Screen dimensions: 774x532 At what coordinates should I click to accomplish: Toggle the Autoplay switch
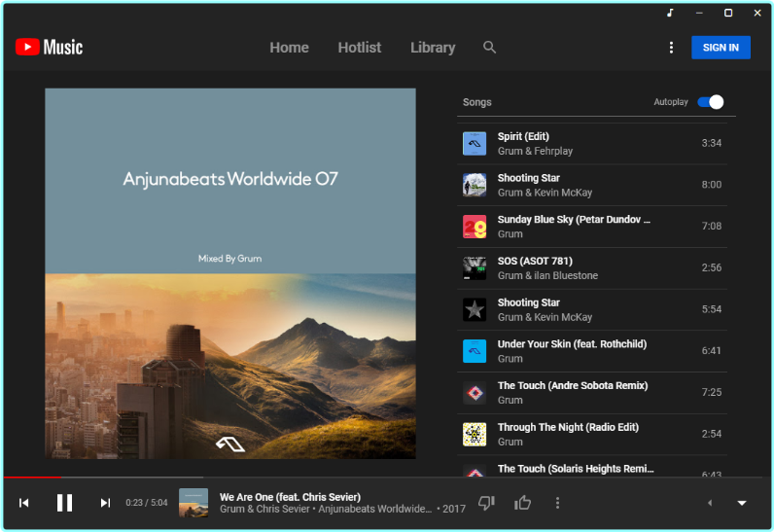click(711, 102)
